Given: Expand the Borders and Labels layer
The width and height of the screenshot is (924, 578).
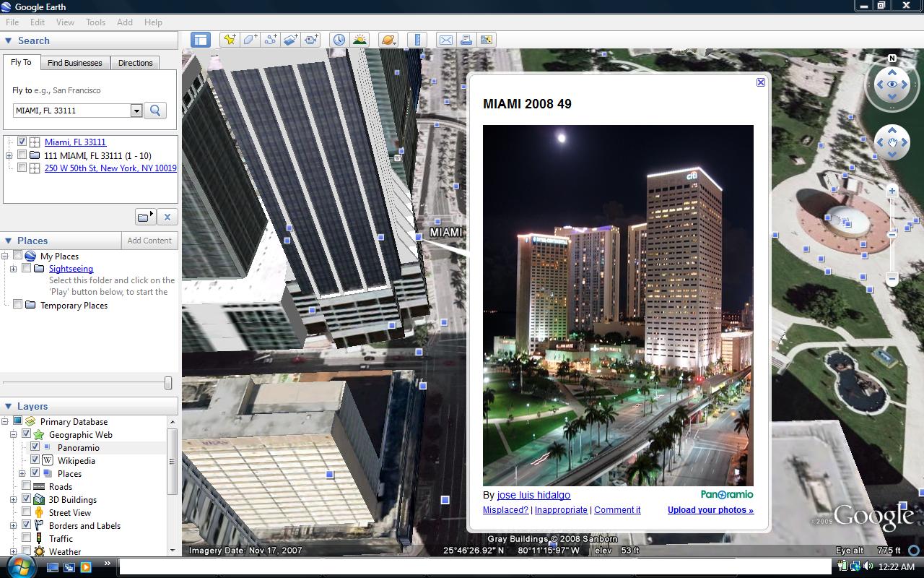Looking at the screenshot, I should (x=14, y=526).
